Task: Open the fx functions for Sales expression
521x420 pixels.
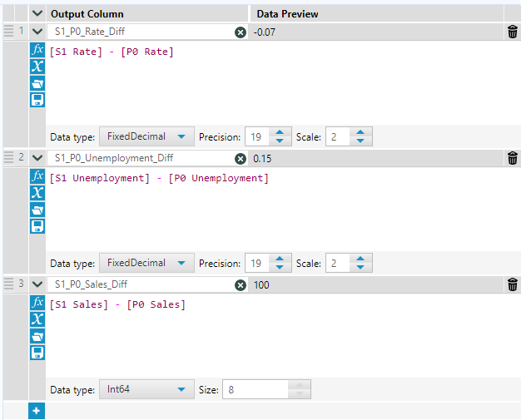Action: [37, 303]
